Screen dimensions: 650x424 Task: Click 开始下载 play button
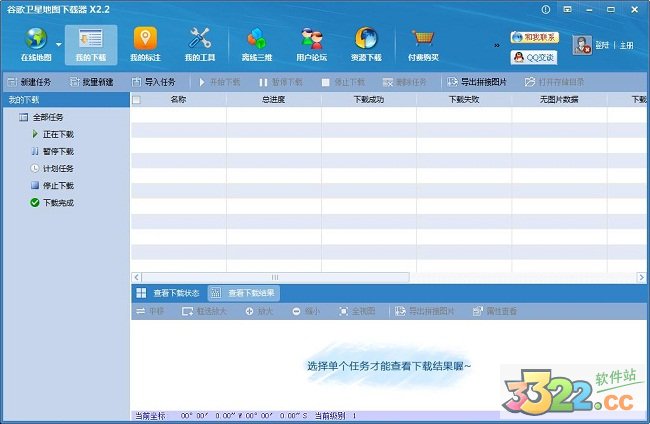(x=219, y=82)
